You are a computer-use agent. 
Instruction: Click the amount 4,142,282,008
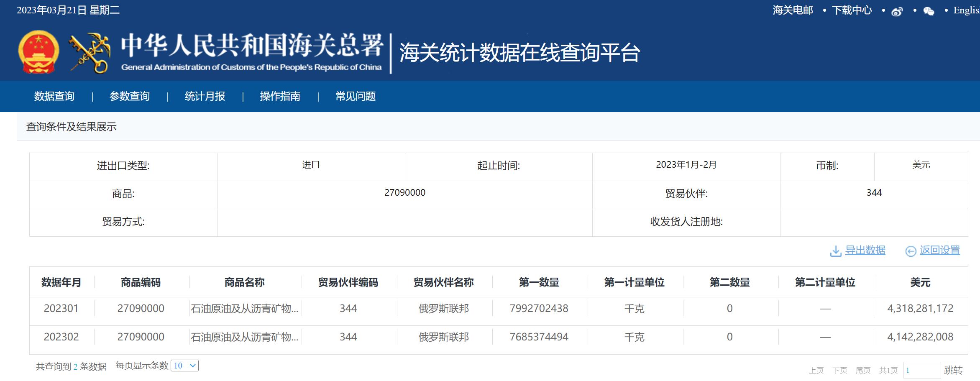(x=920, y=337)
